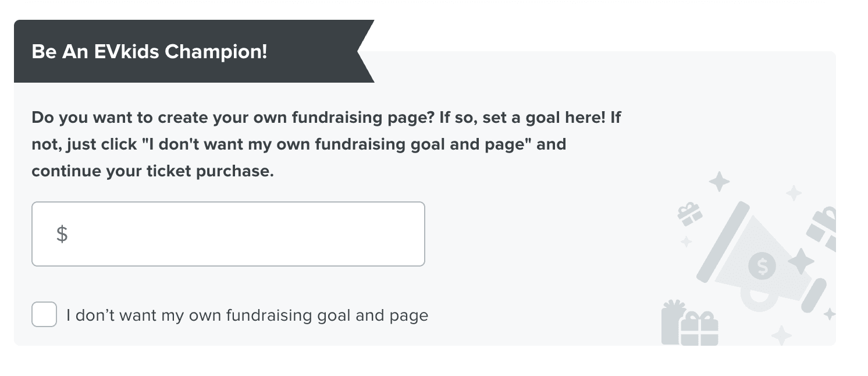
Task: Click the gift box cut off at panel edge
Action: click(822, 228)
